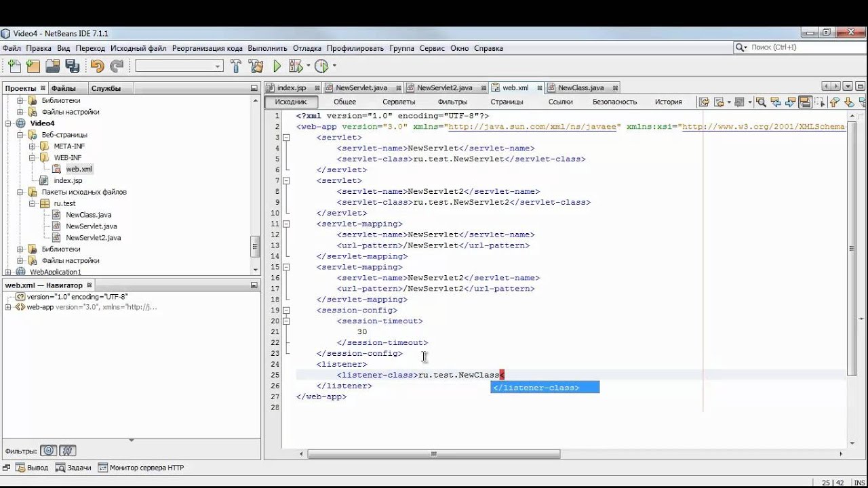Collapse the WEB-INF folder
Viewport: 868px width, 488px height.
click(x=32, y=158)
